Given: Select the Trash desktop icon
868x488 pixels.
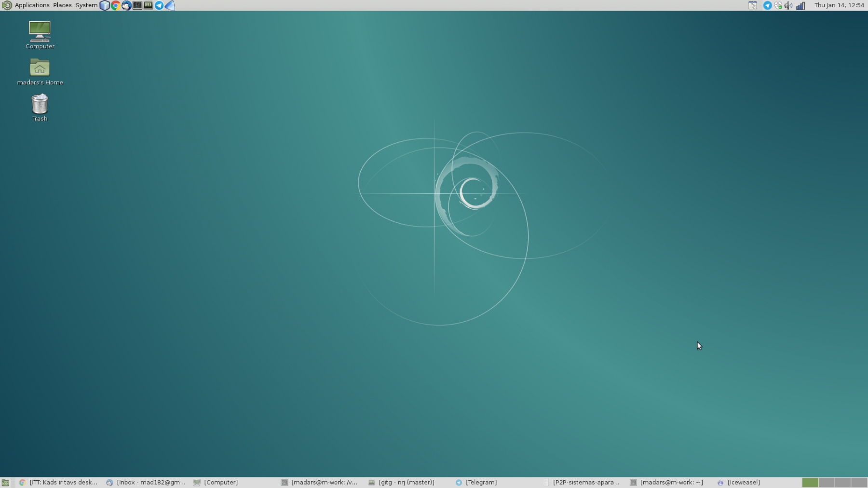Looking at the screenshot, I should click(40, 108).
